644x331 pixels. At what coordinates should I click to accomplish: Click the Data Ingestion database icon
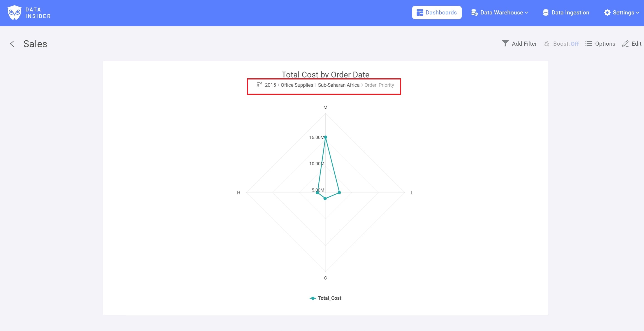(546, 12)
